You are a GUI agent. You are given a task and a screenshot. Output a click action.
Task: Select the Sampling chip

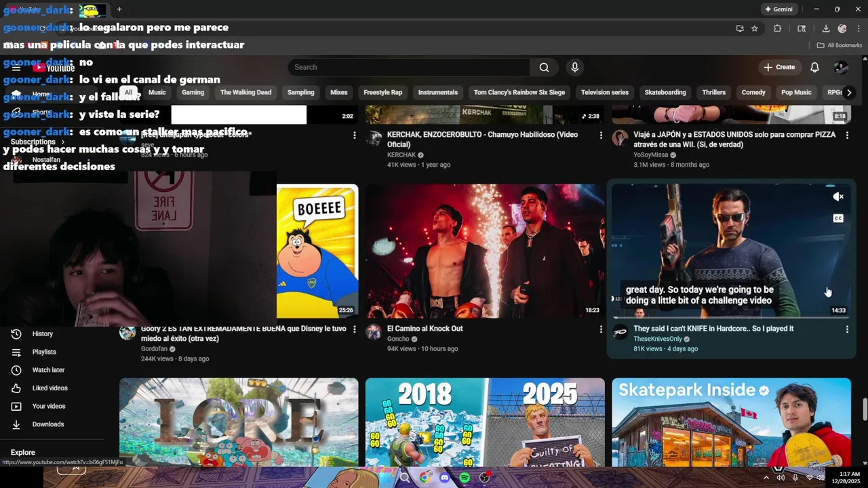click(300, 92)
